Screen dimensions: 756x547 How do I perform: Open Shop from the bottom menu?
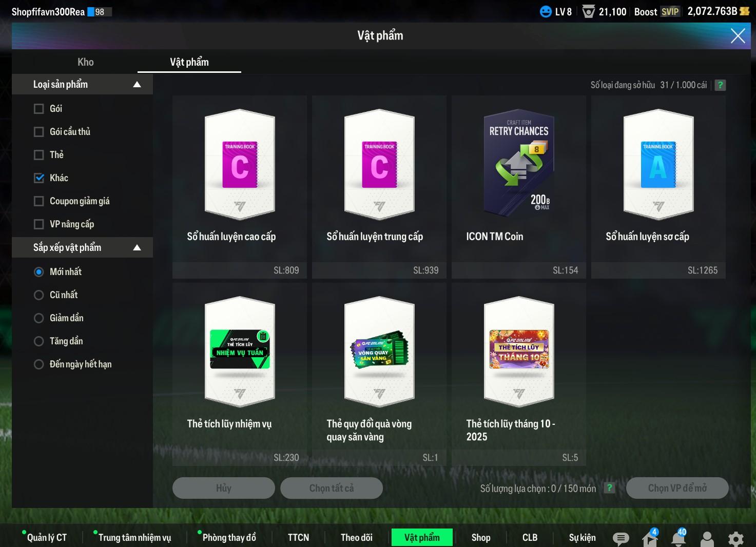pos(480,537)
